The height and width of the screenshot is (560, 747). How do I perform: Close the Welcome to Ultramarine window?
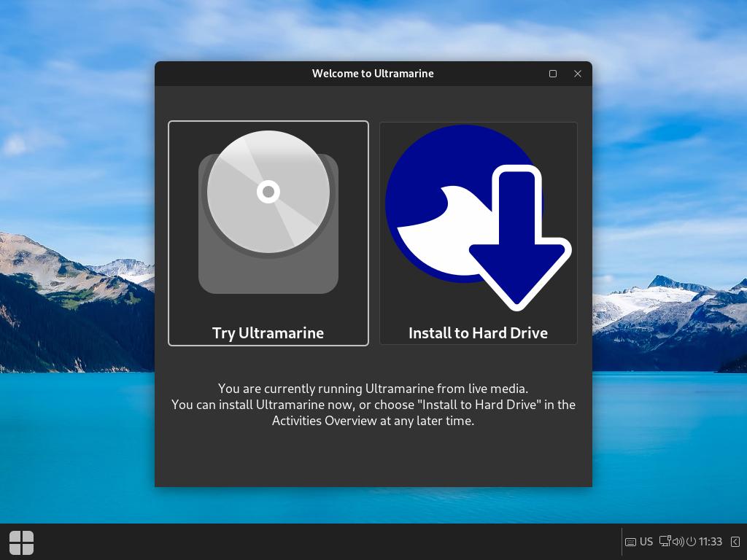[x=578, y=74]
